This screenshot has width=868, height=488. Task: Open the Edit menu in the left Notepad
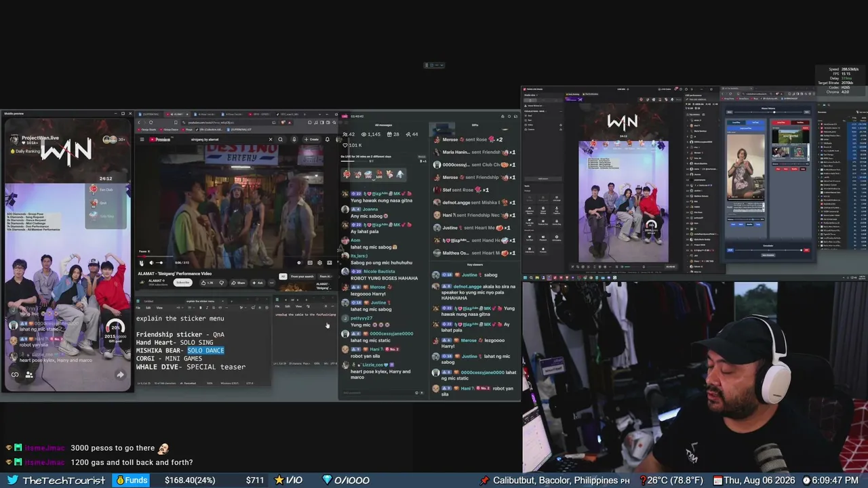150,308
